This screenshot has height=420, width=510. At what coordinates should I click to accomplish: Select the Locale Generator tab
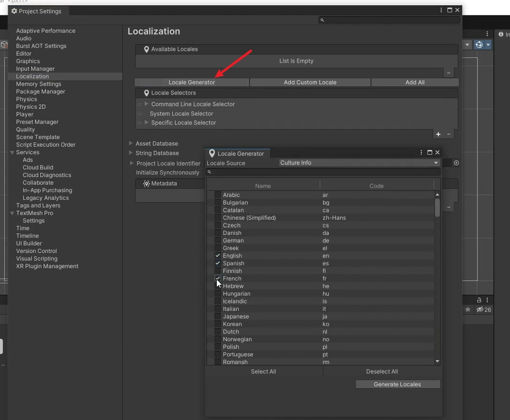(x=237, y=153)
